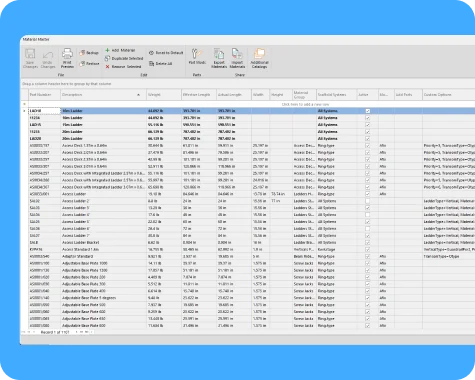This screenshot has height=380, width=475.
Task: Click the Delete All icon
Action: tap(151, 64)
